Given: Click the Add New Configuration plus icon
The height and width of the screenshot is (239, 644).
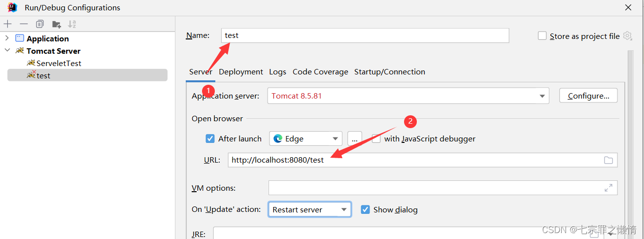Looking at the screenshot, I should (x=8, y=24).
